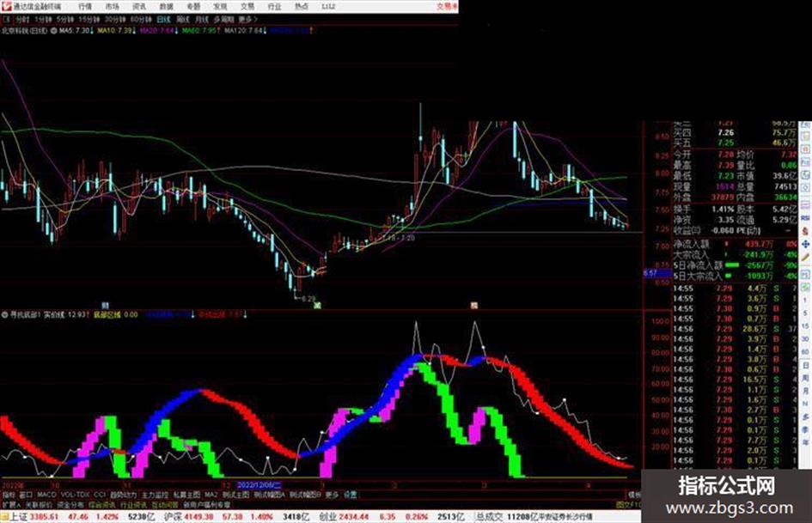Select 15-minute period in right sidebar
The image size is (812, 523).
click(x=805, y=326)
